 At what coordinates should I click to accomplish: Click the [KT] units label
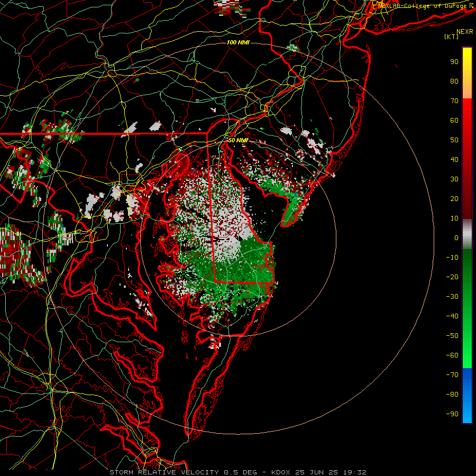(x=452, y=36)
